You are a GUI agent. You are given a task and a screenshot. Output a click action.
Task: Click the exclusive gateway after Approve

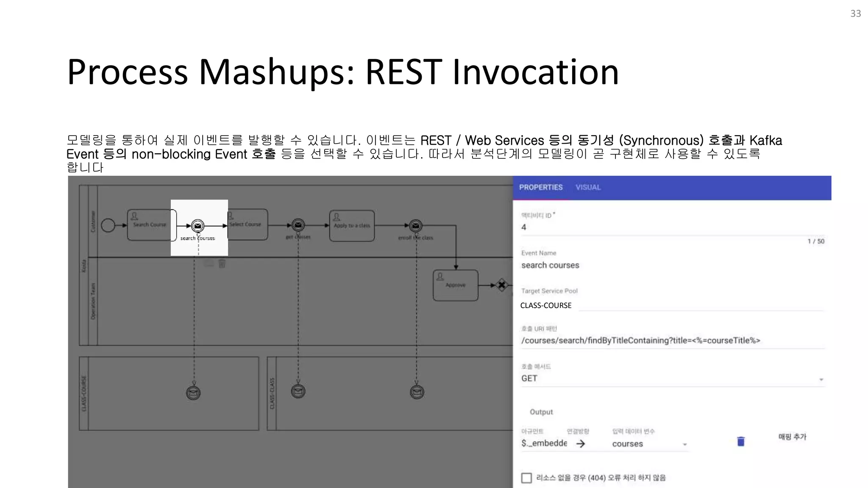(x=502, y=285)
